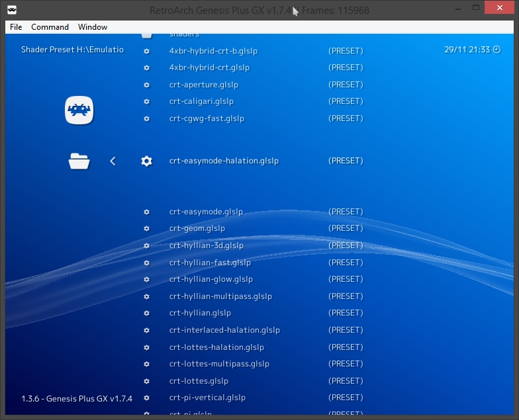
Task: Click the Shader Preset path title
Action: point(73,50)
